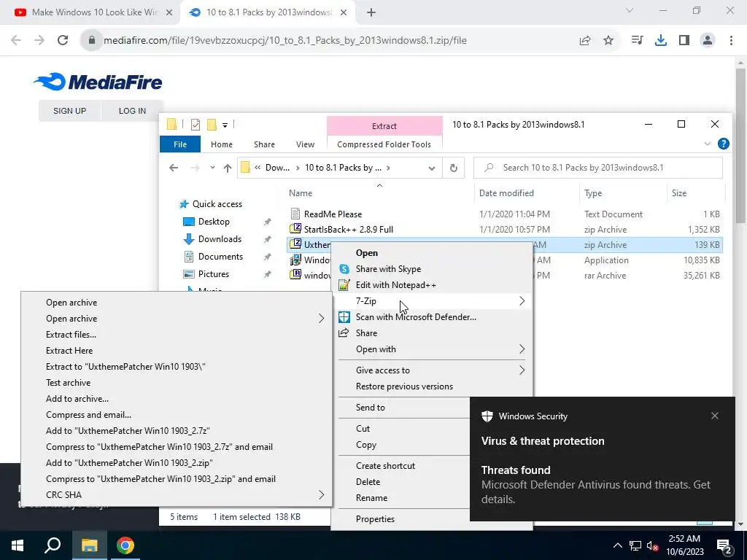Open the notification center icon
Image resolution: width=747 pixels, height=560 pixels.
click(x=724, y=545)
